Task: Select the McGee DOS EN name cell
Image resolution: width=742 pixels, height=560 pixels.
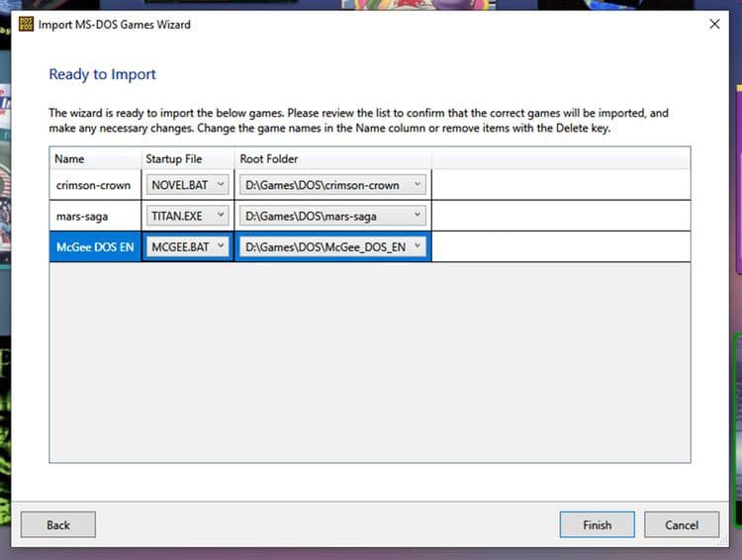Action: coord(95,246)
